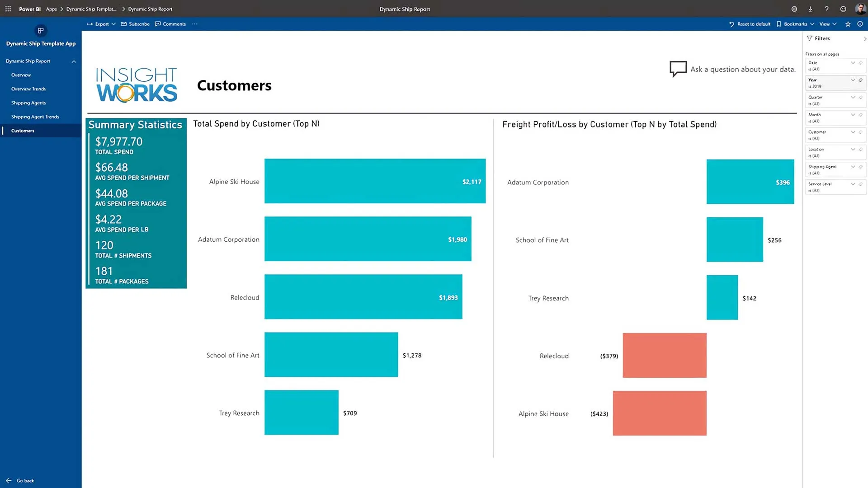Click the Dynamic Ship Template App icon
This screenshot has height=488, width=868.
pyautogui.click(x=41, y=31)
